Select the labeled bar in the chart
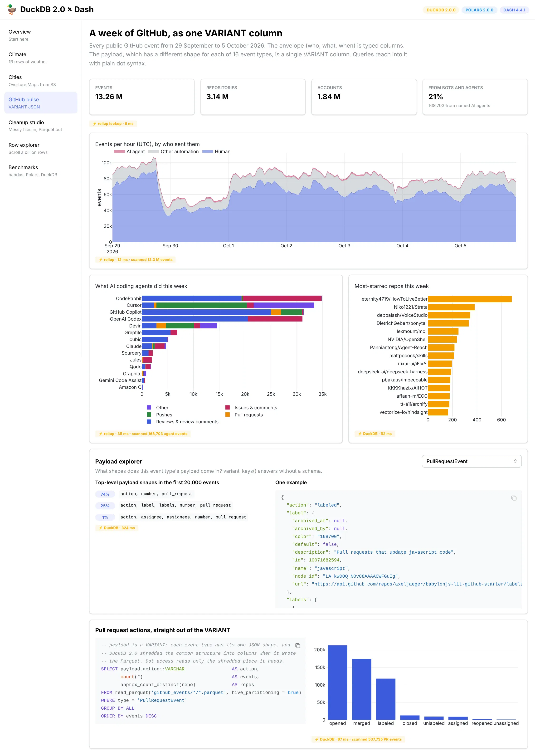Viewport: 535px width, 756px height. point(385,699)
